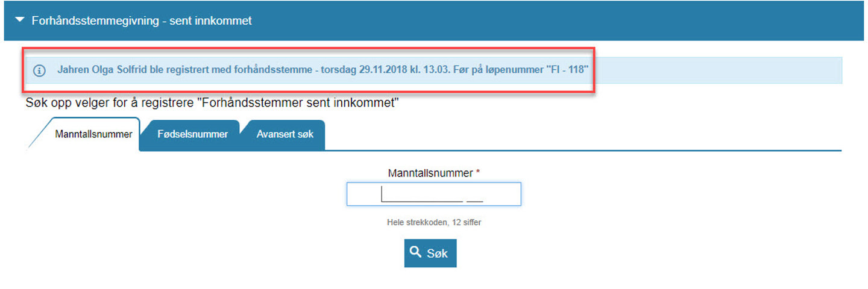The height and width of the screenshot is (289, 868).
Task: Open the Fødselsnummer tab
Action: pos(192,134)
